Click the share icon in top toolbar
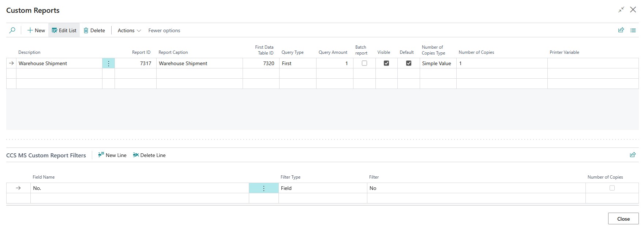 click(621, 30)
